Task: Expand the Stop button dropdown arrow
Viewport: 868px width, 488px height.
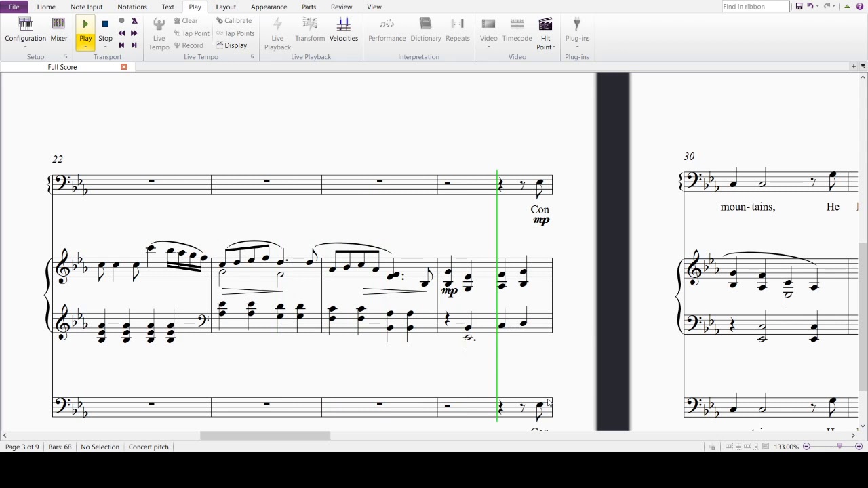Action: pos(105,47)
